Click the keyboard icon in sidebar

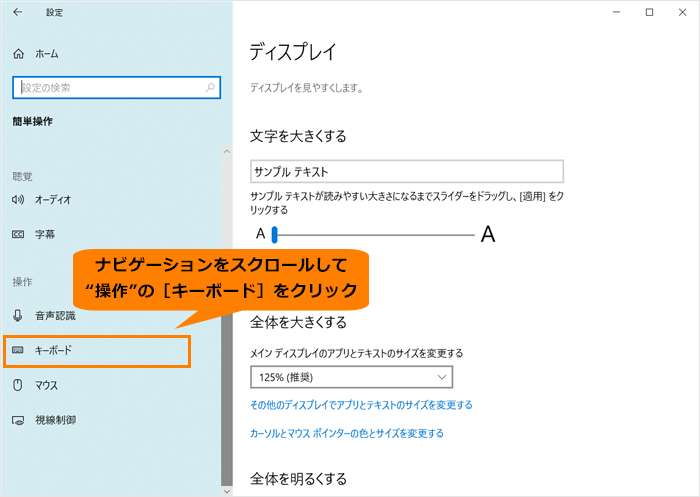[x=18, y=351]
